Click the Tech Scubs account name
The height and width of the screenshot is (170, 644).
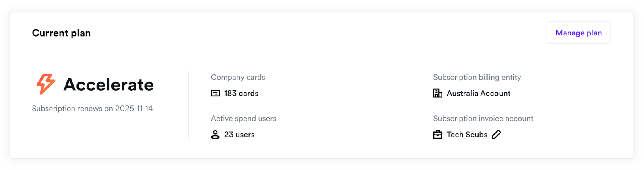tap(467, 135)
